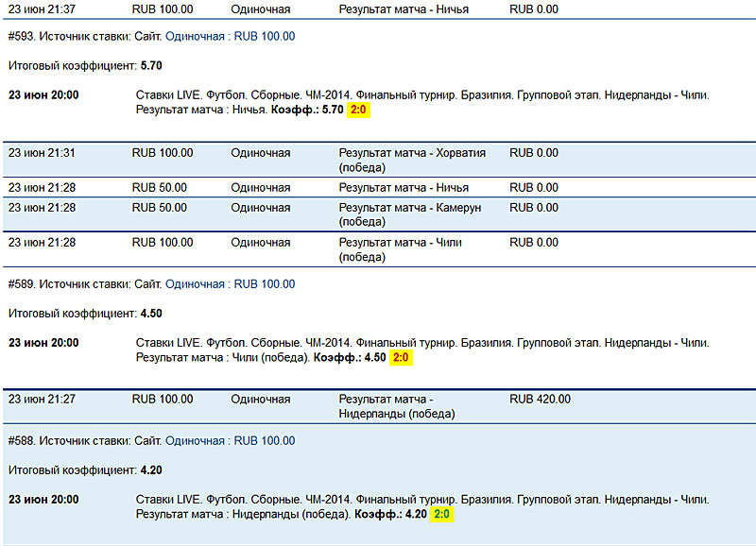This screenshot has height=546, width=756.
Task: Click the highlighted 2:0 score beside Коэфф. 4.50
Action: (401, 358)
